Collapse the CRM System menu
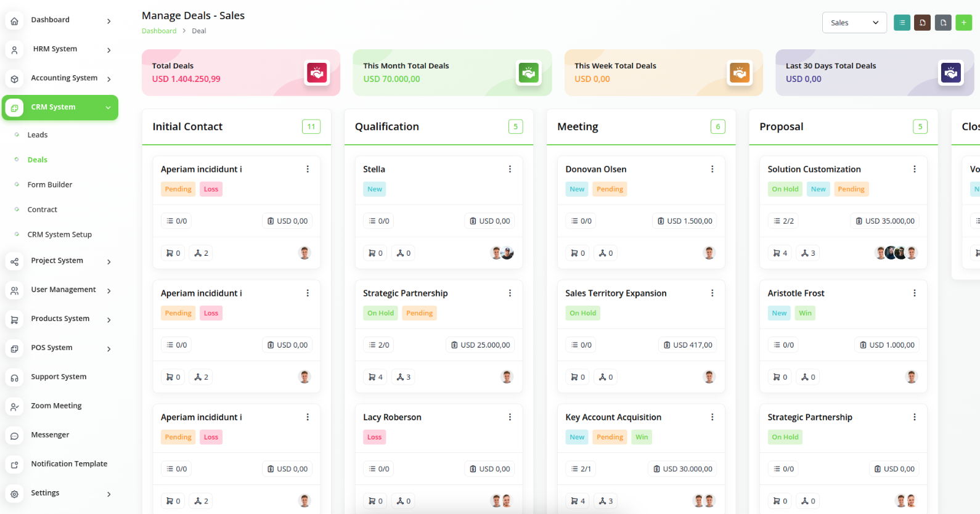 click(108, 108)
